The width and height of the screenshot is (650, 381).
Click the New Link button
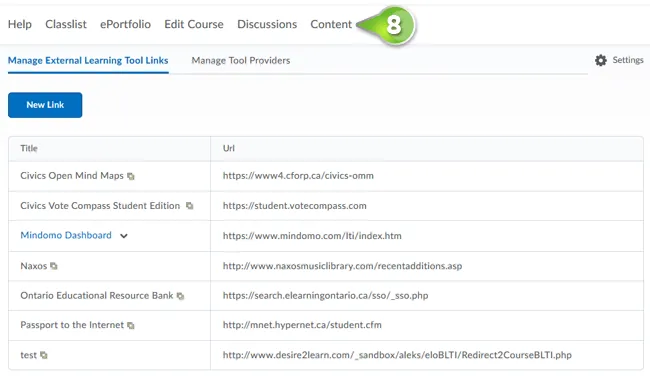pyautogui.click(x=45, y=105)
